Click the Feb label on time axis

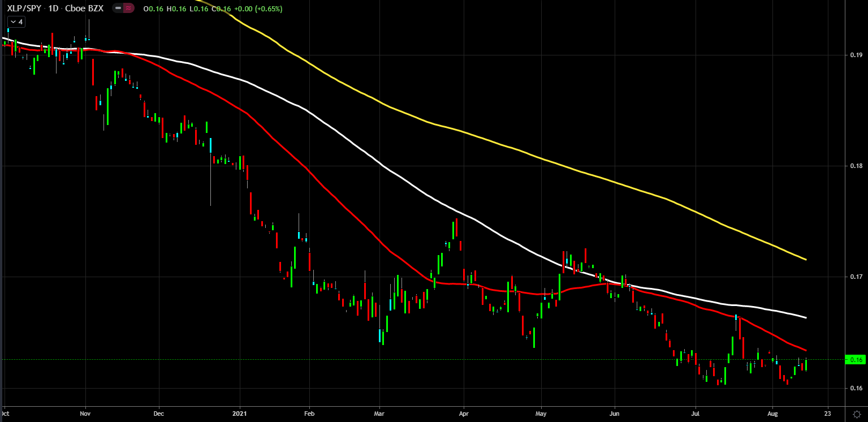[x=309, y=414]
